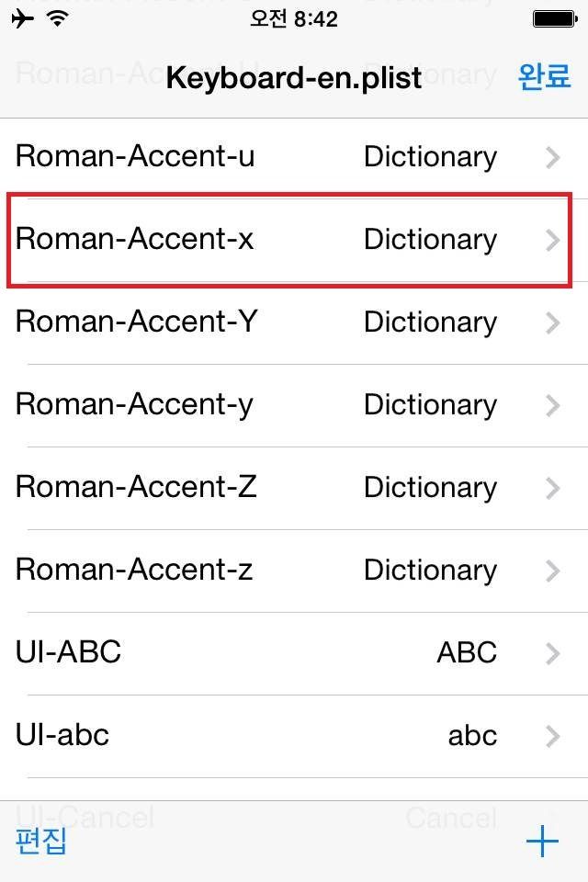Tap the plus icon to add entry
This screenshot has width=588, height=882.
[x=542, y=842]
